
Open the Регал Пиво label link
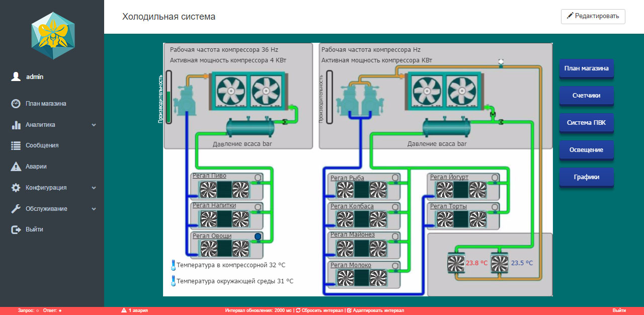[209, 176]
